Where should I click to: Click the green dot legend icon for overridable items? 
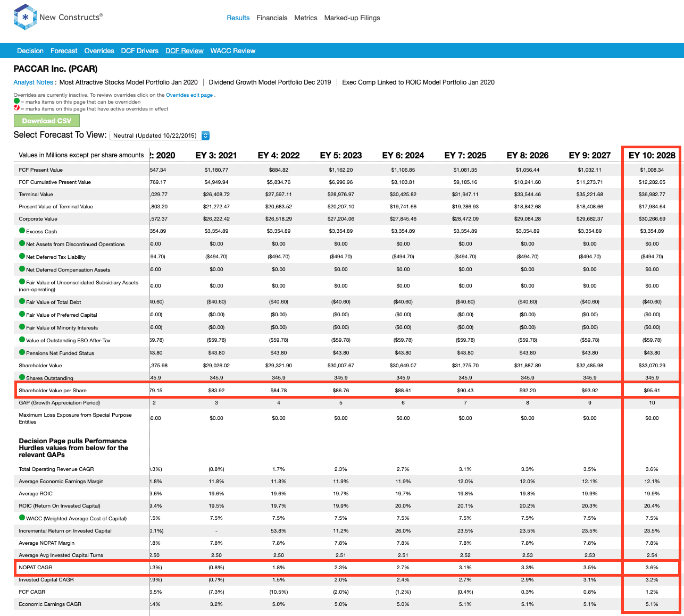pyautogui.click(x=16, y=101)
